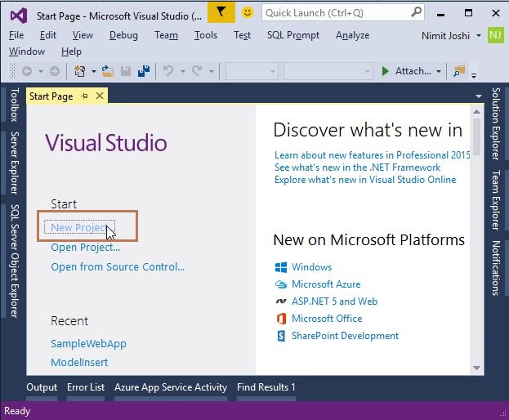509x420 pixels.
Task: Click the Save All toolbar icon
Action: (144, 71)
